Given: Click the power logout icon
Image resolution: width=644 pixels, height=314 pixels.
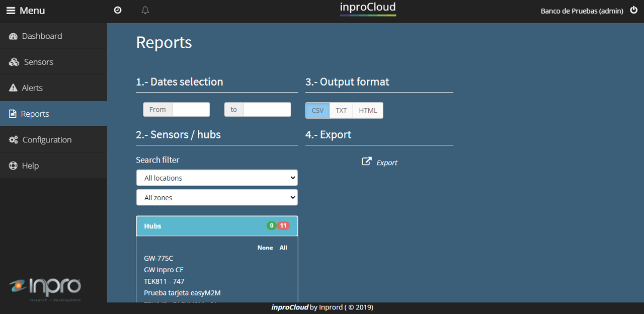Looking at the screenshot, I should pyautogui.click(x=633, y=10).
